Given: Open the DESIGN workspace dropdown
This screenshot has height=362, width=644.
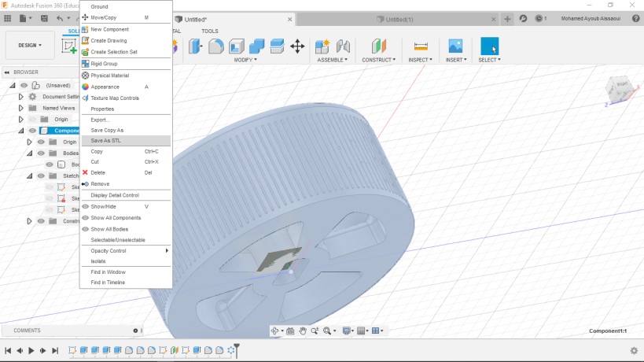Looking at the screenshot, I should click(30, 45).
